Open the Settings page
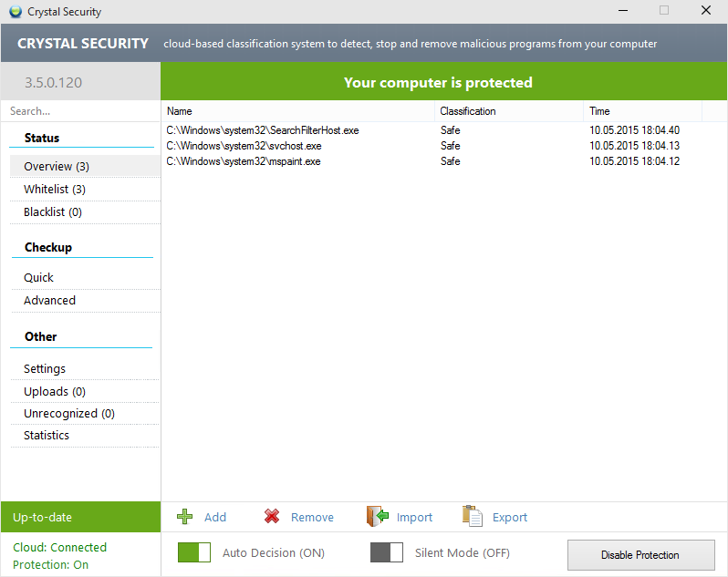 (x=45, y=369)
